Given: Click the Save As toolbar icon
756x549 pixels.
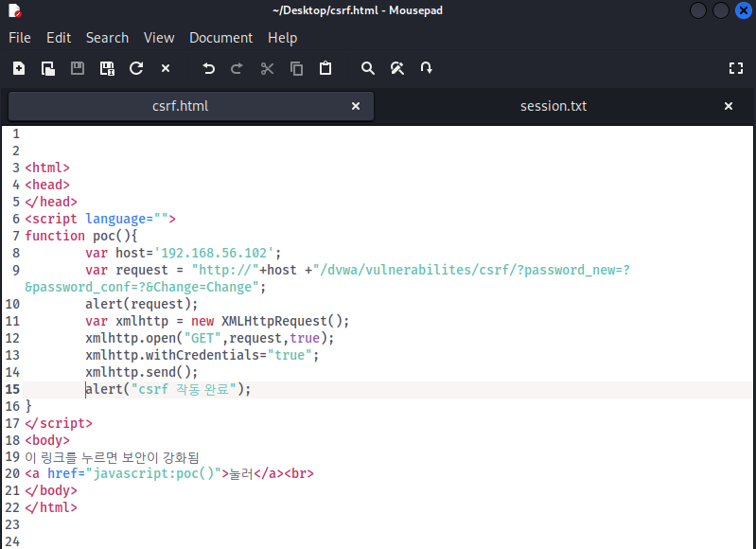Looking at the screenshot, I should (107, 68).
